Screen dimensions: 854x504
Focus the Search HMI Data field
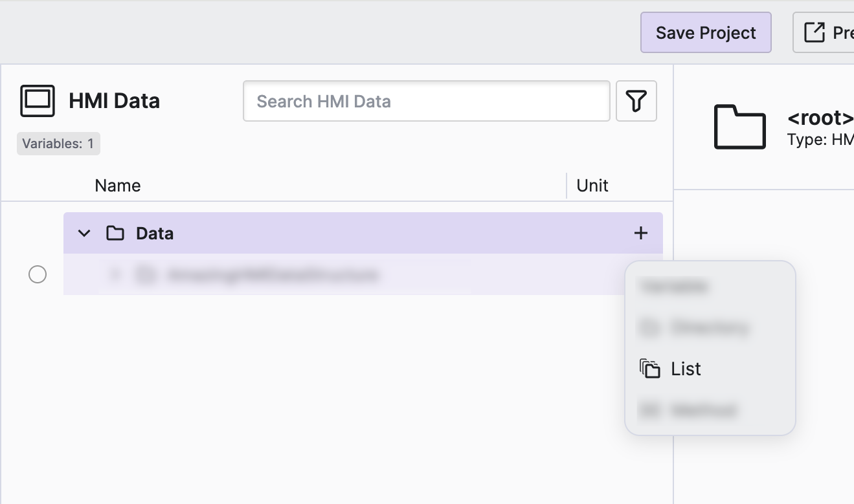pos(426,101)
